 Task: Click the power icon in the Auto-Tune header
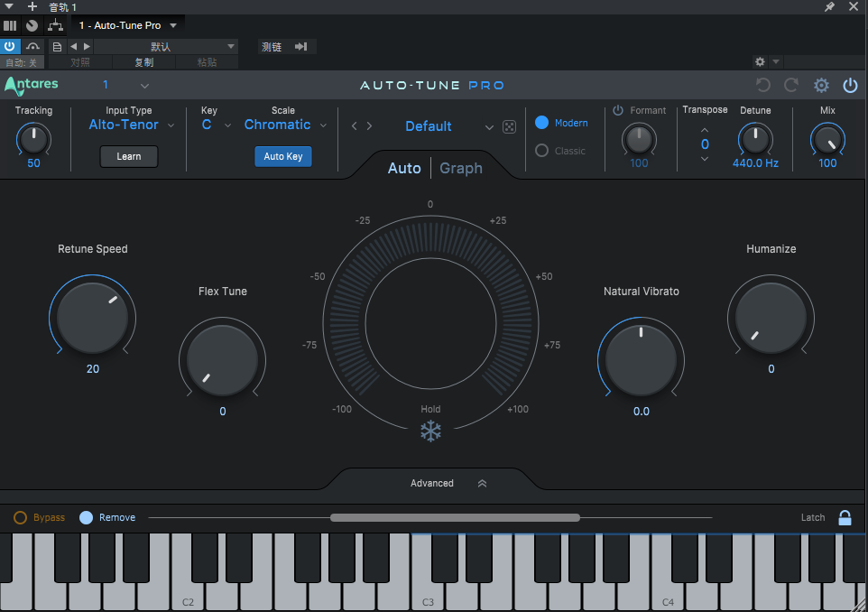[x=850, y=85]
